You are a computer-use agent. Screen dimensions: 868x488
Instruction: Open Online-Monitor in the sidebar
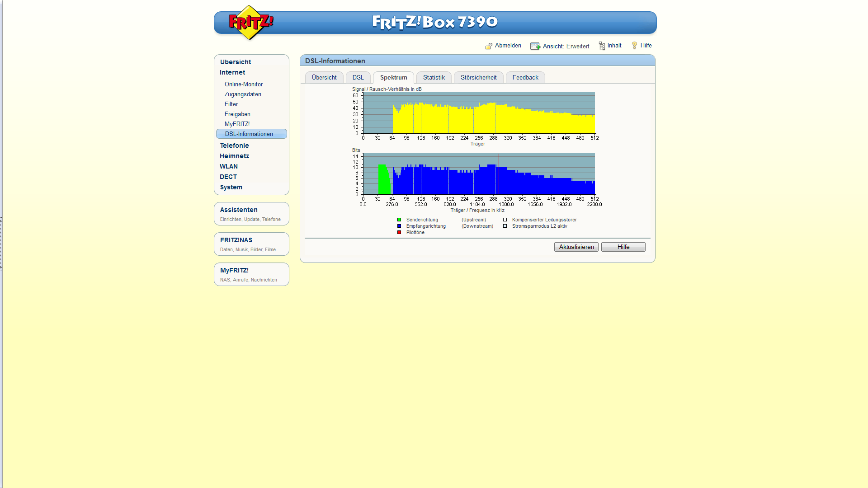[x=244, y=84]
